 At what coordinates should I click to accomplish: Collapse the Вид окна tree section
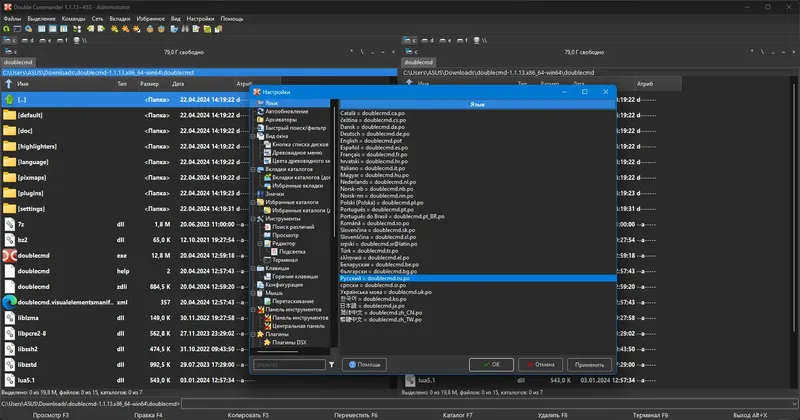(x=253, y=135)
